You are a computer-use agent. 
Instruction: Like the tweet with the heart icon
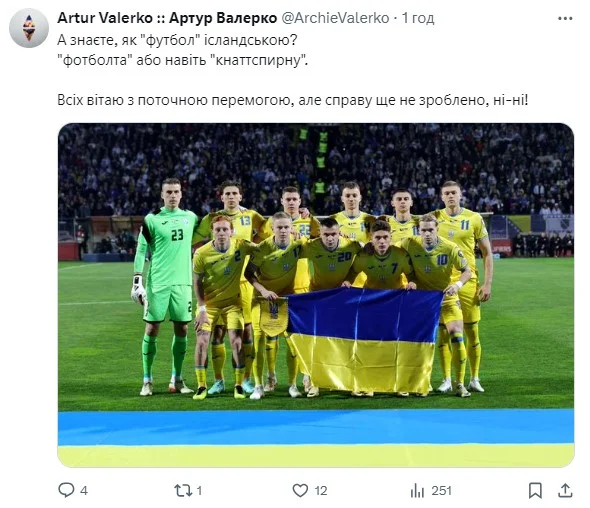tap(300, 490)
